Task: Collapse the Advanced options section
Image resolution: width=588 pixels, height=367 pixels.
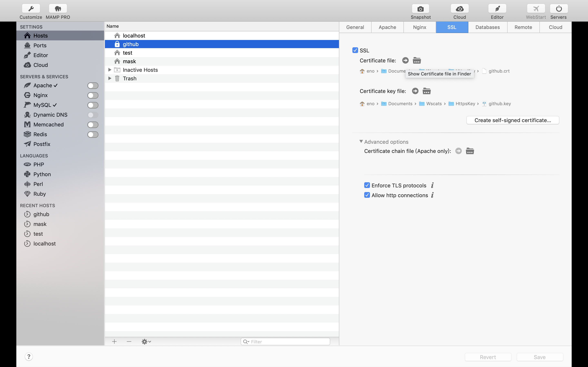Action: 361,141
